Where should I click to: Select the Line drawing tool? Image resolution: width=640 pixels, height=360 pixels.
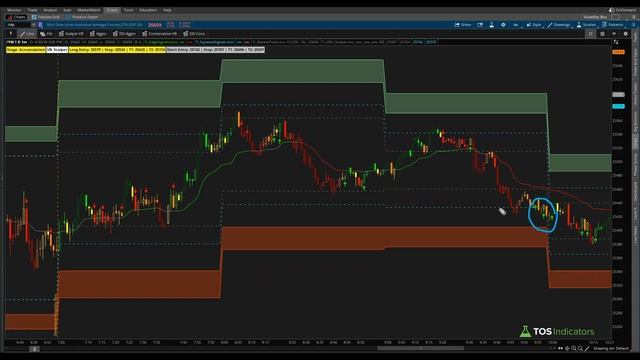27,34
